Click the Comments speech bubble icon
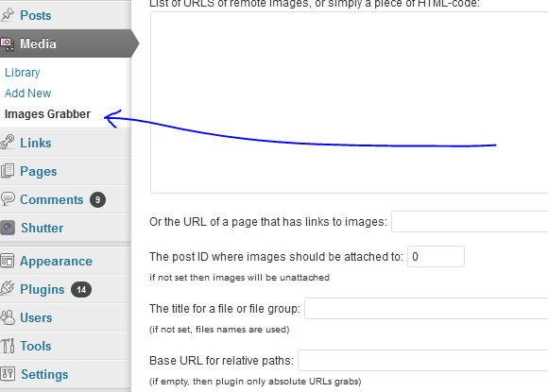The width and height of the screenshot is (548, 392). (8, 198)
